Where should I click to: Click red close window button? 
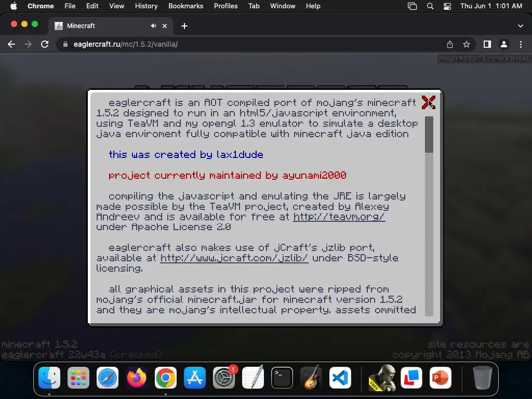tap(14, 24)
